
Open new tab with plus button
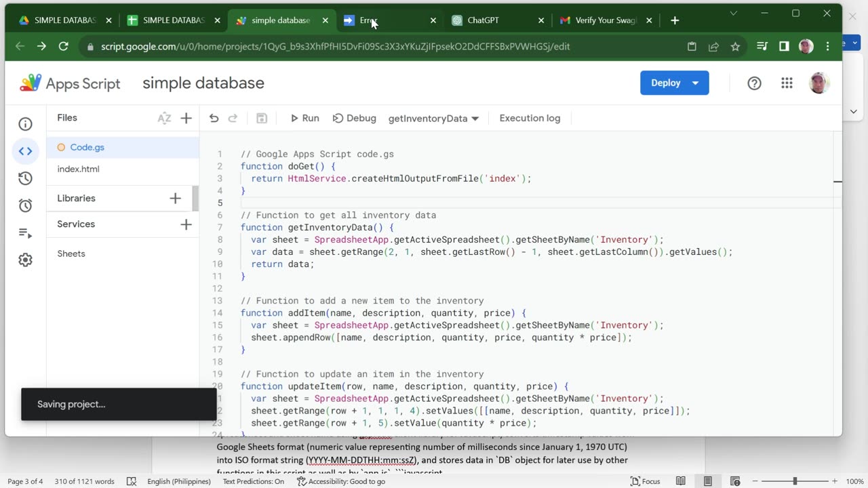click(x=675, y=20)
